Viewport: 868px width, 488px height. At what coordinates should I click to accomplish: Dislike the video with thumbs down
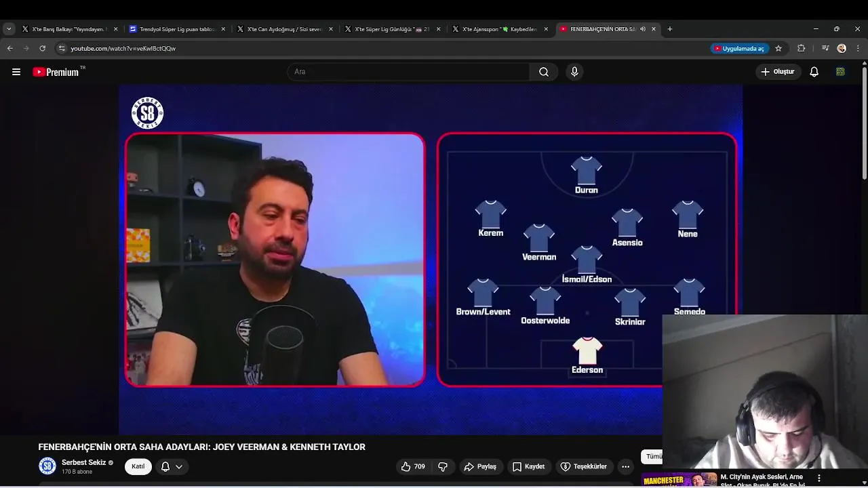tap(443, 466)
